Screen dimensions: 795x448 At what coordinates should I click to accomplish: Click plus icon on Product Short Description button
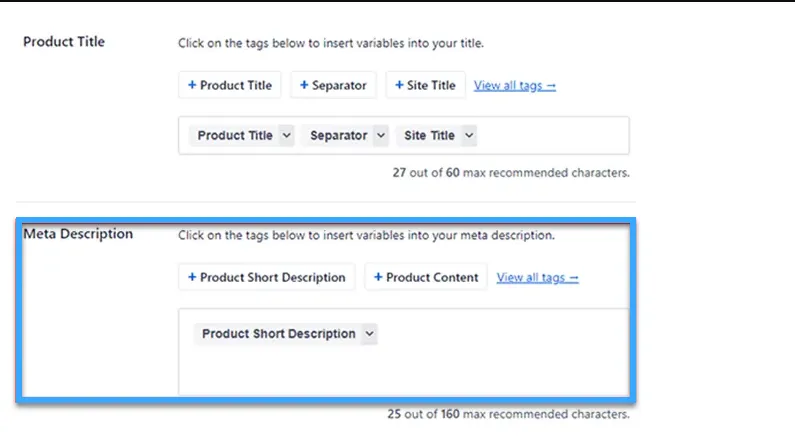(x=192, y=277)
